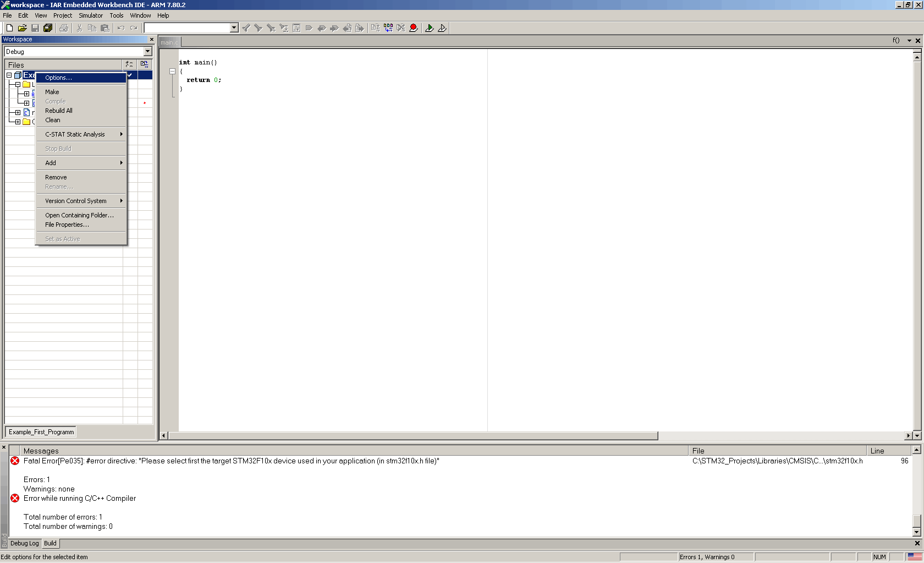Click the editor horizontal scrollbar thumb

point(413,436)
